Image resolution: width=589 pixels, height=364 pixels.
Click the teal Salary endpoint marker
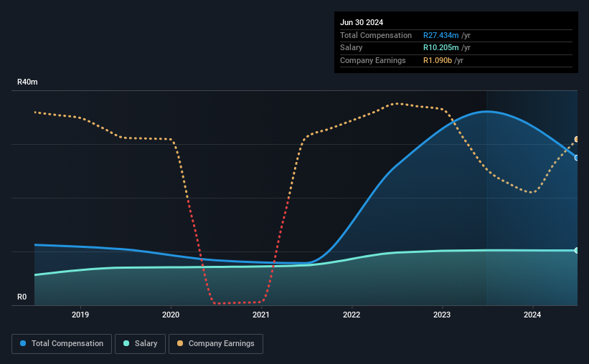pyautogui.click(x=577, y=250)
